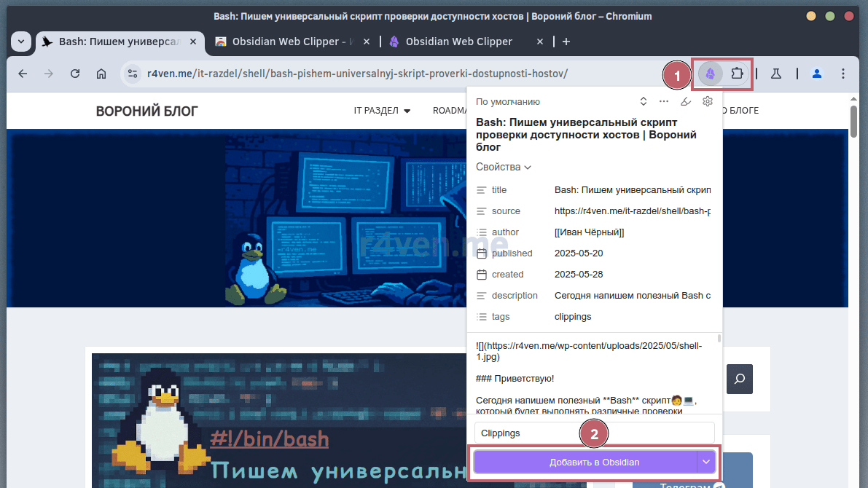The height and width of the screenshot is (488, 868).
Task: Reload the current page
Action: pos(75,74)
